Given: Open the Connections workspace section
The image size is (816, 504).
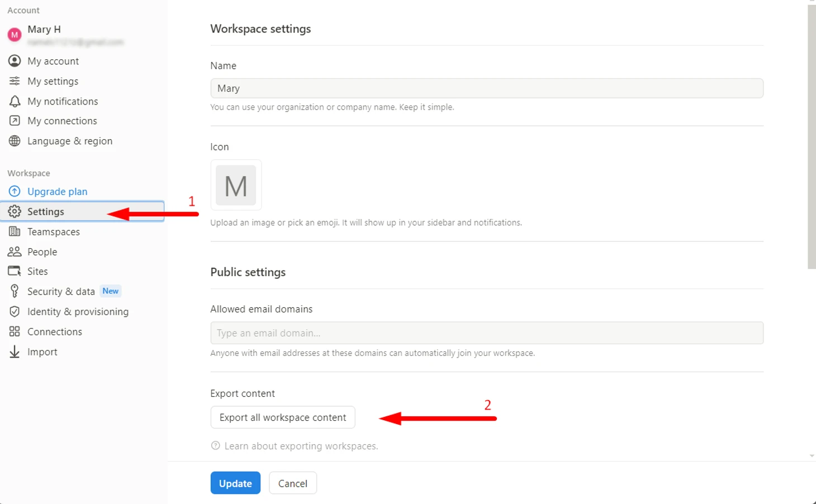Looking at the screenshot, I should pyautogui.click(x=55, y=331).
